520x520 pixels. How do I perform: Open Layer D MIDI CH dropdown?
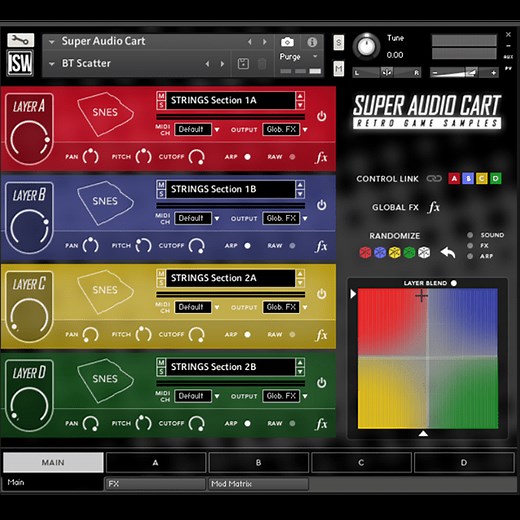(x=197, y=396)
